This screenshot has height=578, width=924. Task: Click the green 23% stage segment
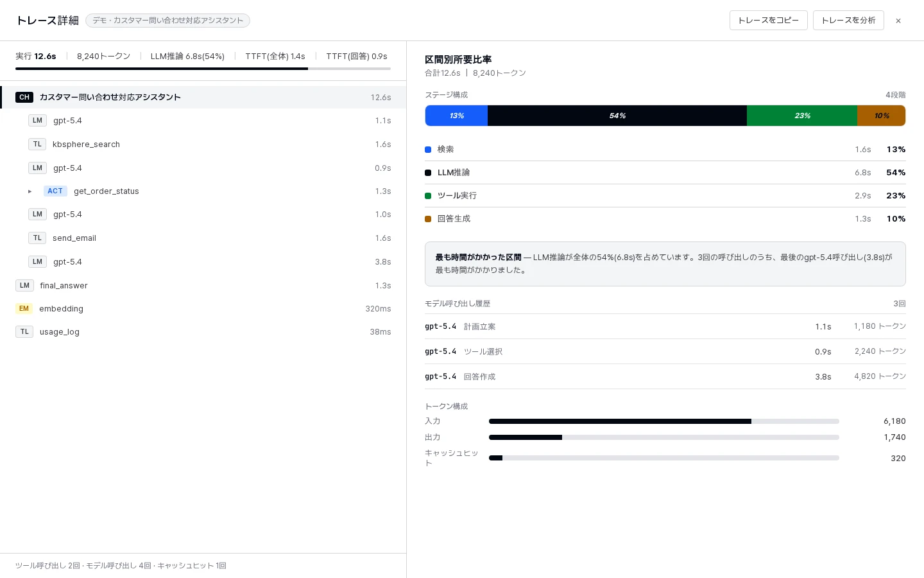802,116
